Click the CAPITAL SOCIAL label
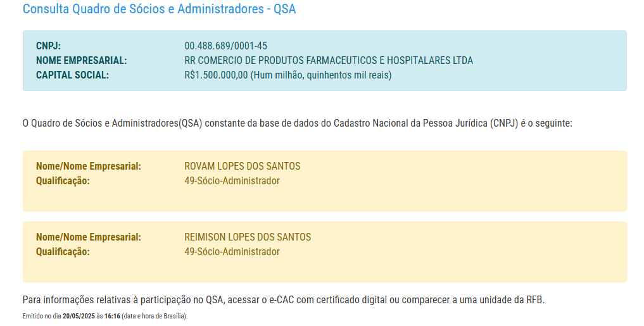The width and height of the screenshot is (644, 326). 72,75
